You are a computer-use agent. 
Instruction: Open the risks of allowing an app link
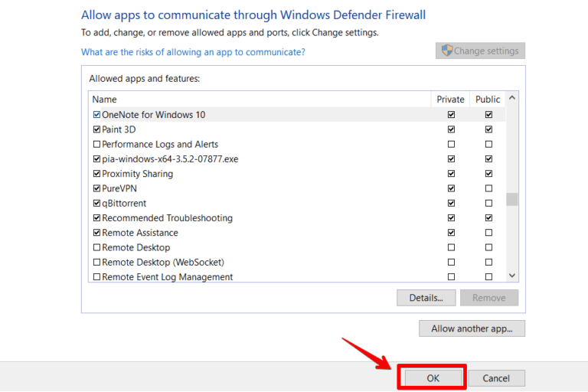click(193, 52)
